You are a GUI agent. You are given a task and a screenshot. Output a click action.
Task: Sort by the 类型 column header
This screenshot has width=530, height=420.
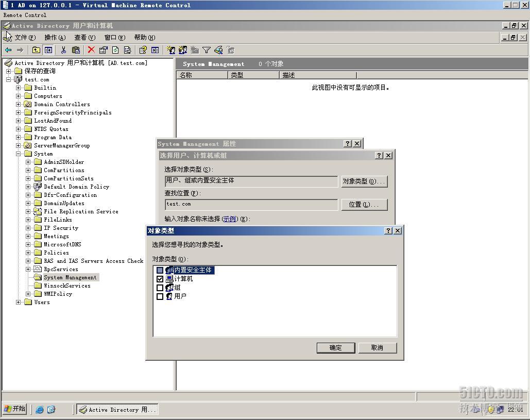click(x=254, y=75)
